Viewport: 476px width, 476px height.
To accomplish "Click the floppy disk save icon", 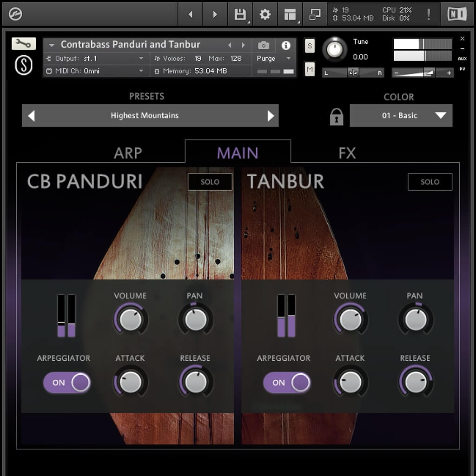I will click(239, 13).
